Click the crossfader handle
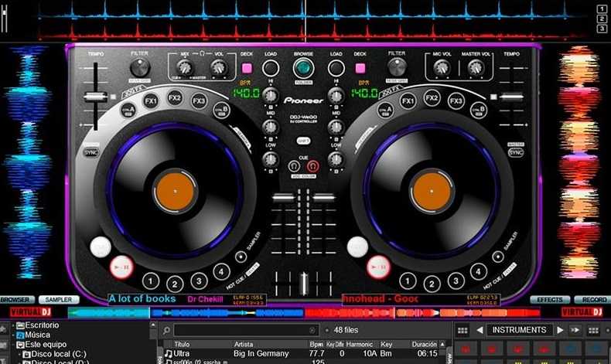Image resolution: width=611 pixels, height=364 pixels. (x=303, y=283)
